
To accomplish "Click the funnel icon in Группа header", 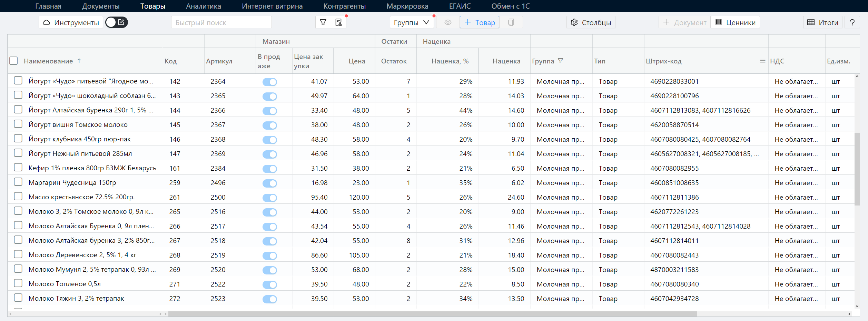I will [x=560, y=60].
